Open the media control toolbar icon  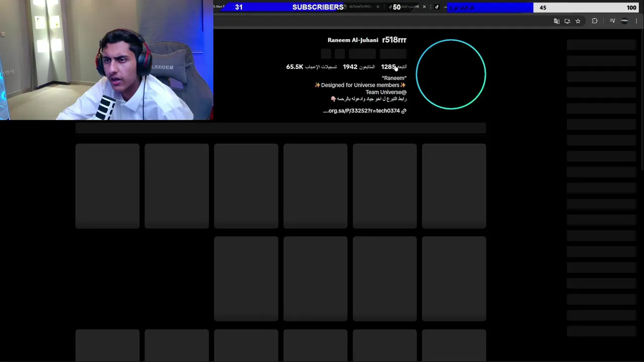(x=612, y=21)
